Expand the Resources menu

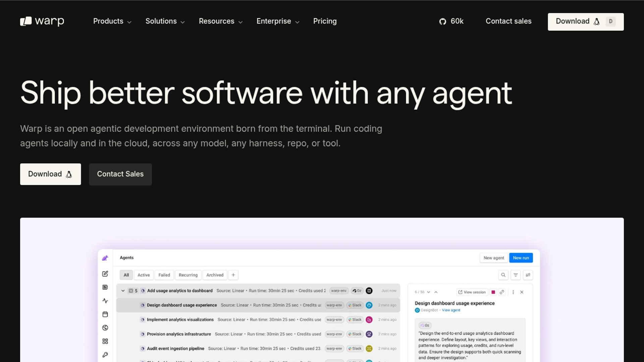tap(221, 21)
